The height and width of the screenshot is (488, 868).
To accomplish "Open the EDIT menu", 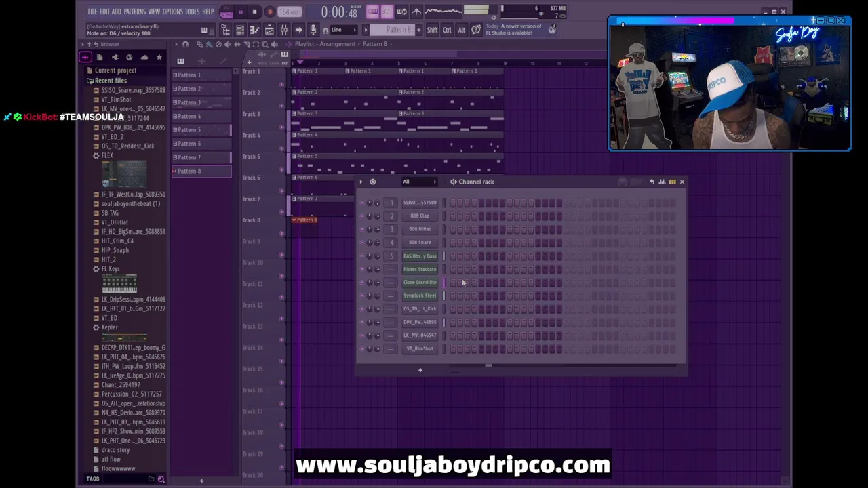I will pyautogui.click(x=104, y=12).
